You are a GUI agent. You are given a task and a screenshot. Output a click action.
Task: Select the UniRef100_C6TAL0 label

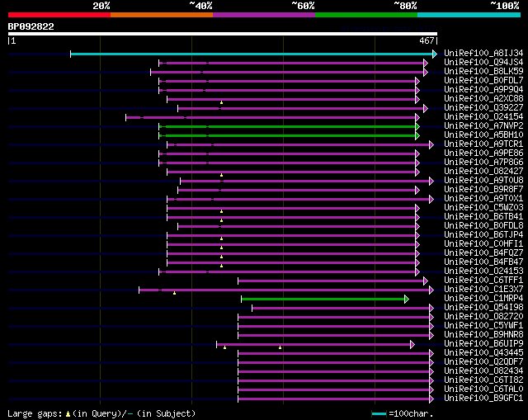point(483,389)
